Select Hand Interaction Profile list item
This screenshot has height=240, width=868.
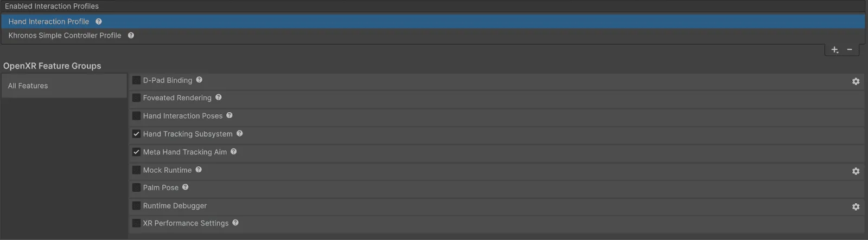(x=49, y=22)
